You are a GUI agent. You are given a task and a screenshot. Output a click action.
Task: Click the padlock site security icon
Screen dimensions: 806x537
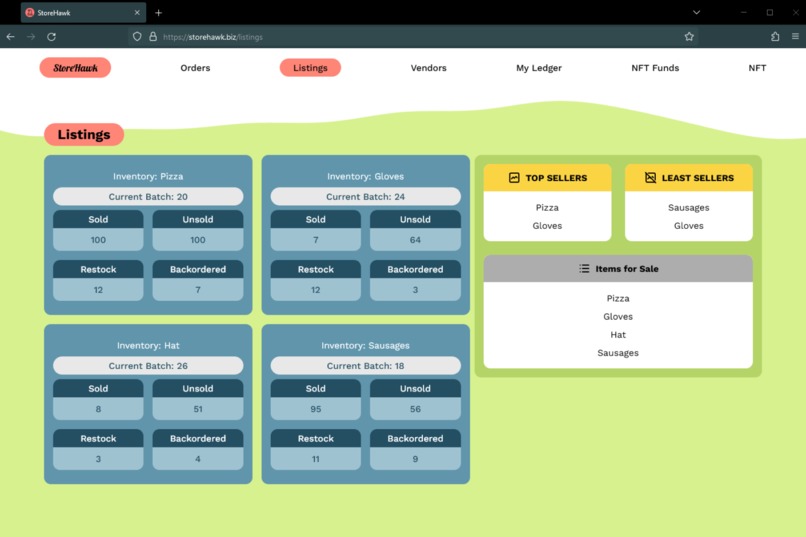click(x=153, y=36)
